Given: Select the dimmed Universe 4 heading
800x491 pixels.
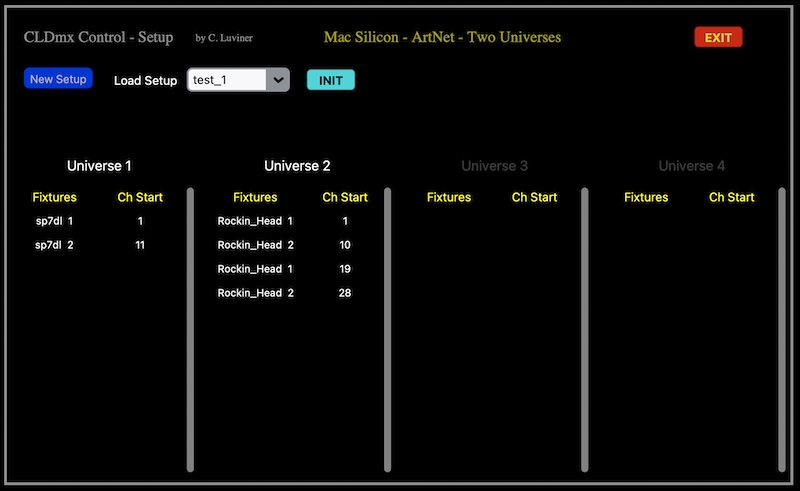Looking at the screenshot, I should click(691, 166).
